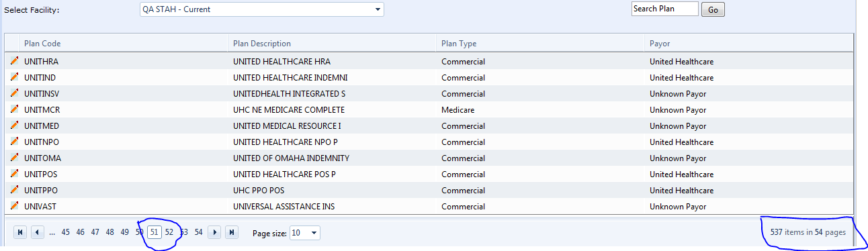Edit the UNITPOS plan via pencil icon
This screenshot has height=251, width=868.
[x=14, y=174]
